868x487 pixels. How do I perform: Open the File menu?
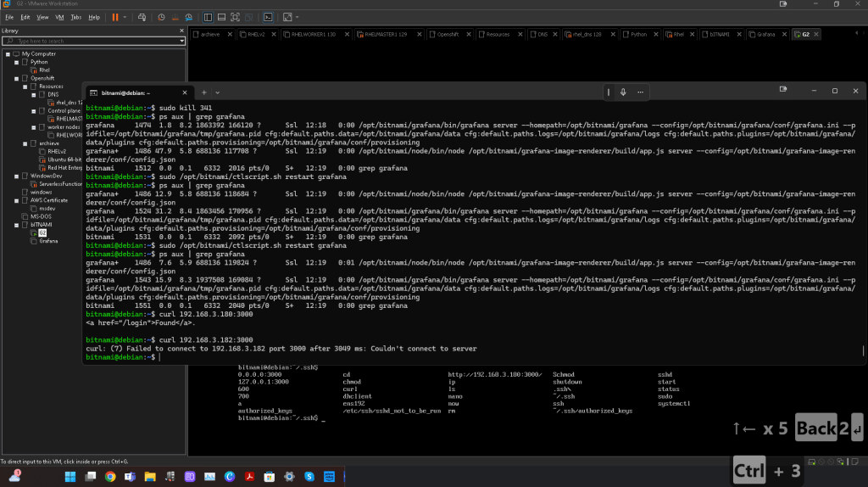point(9,17)
